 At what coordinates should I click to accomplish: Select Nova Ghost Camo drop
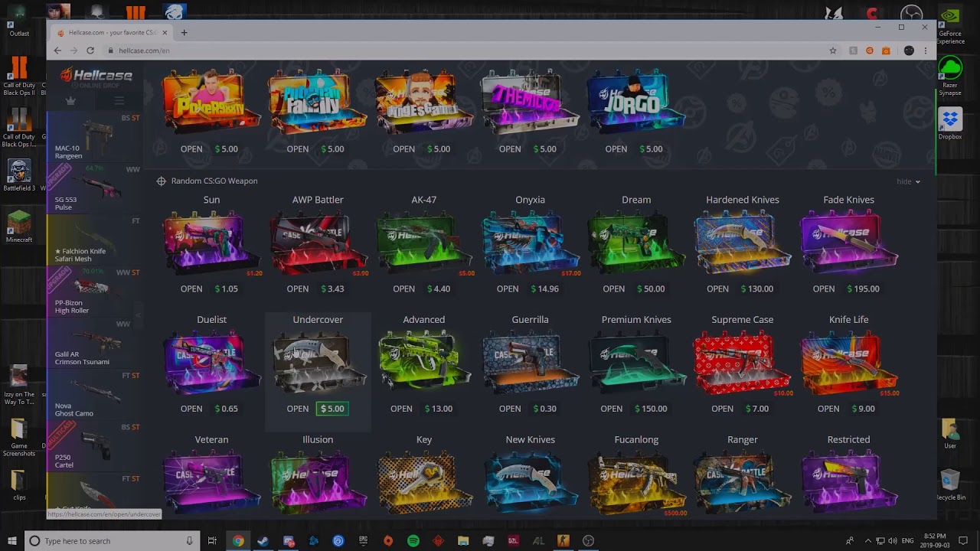click(94, 394)
